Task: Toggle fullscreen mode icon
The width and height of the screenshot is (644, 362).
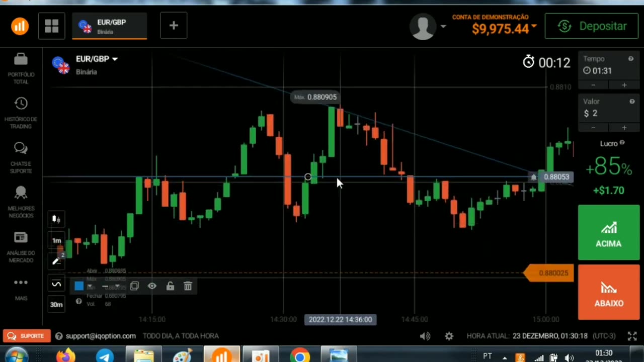Action: pos(632,336)
